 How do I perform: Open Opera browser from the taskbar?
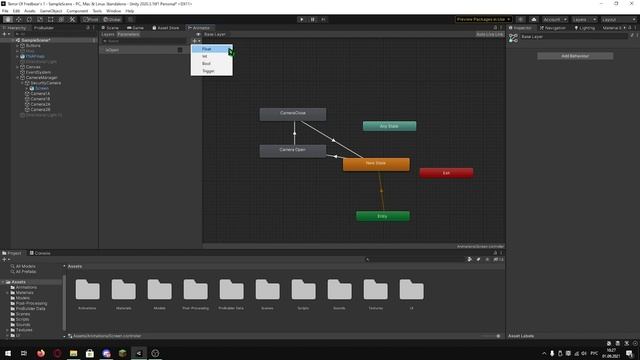57,353
